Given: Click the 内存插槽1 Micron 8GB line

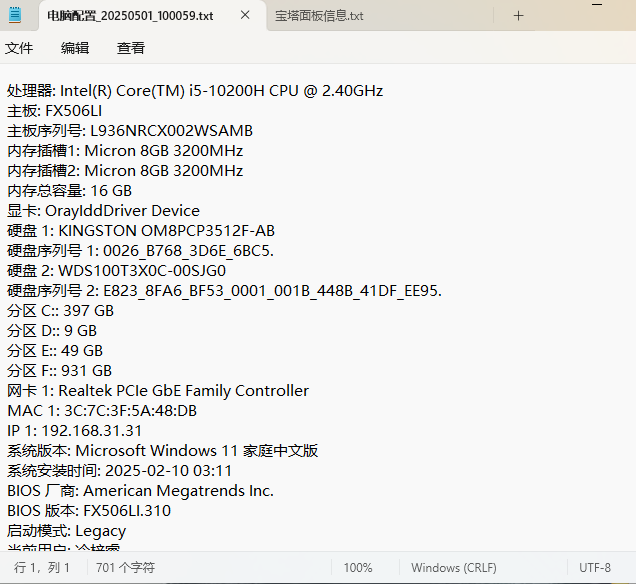Looking at the screenshot, I should pos(125,151).
